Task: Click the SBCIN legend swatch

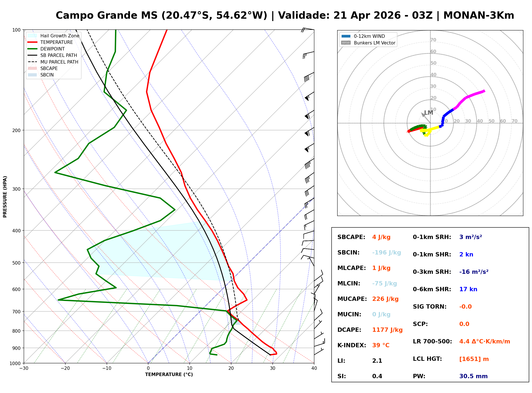Action: click(x=32, y=75)
